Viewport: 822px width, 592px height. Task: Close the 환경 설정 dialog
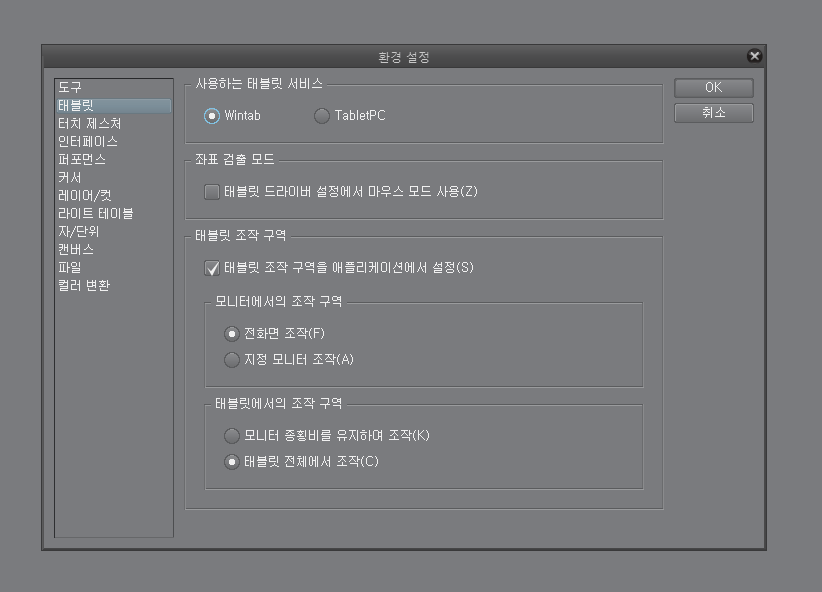point(754,56)
